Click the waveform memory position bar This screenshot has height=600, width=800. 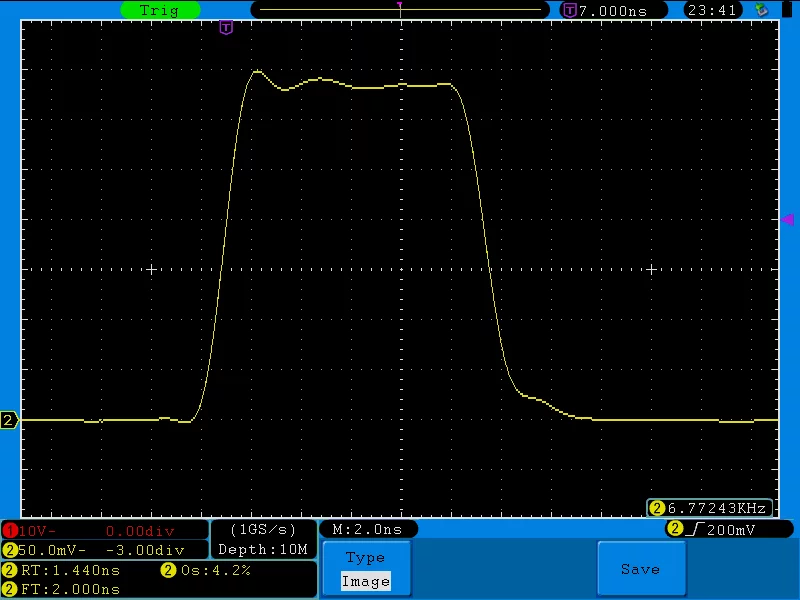tap(400, 10)
